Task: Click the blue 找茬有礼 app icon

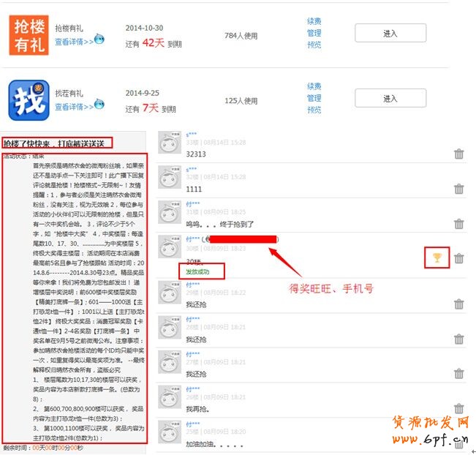Action: click(x=29, y=99)
